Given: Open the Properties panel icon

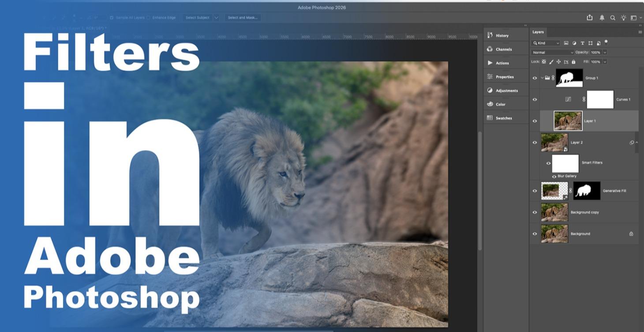Looking at the screenshot, I should (490, 76).
